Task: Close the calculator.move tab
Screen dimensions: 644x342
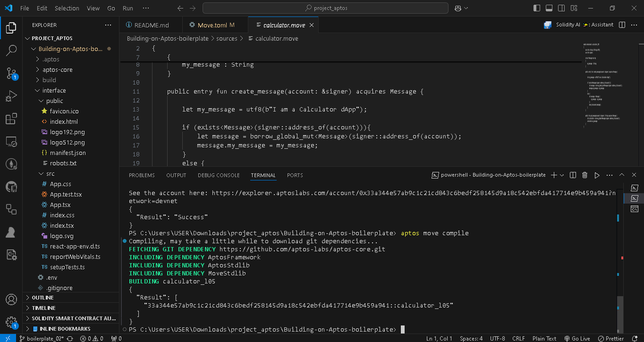Action: click(x=311, y=25)
